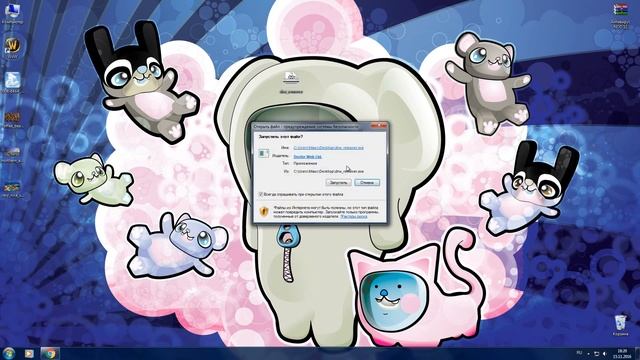Open the fifth desktop shortcut with the gray icon
The image size is (640, 360).
(x=12, y=155)
